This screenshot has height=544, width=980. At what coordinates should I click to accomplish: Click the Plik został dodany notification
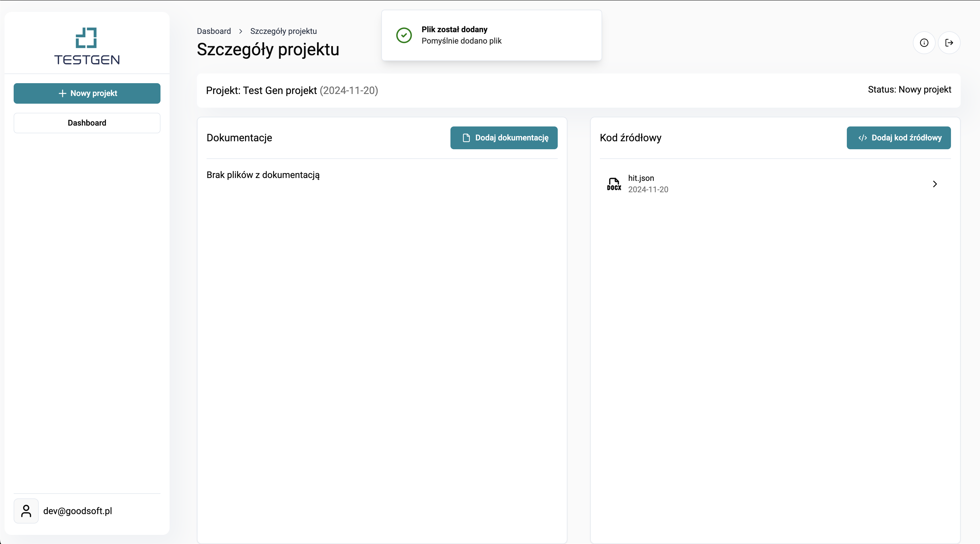491,35
